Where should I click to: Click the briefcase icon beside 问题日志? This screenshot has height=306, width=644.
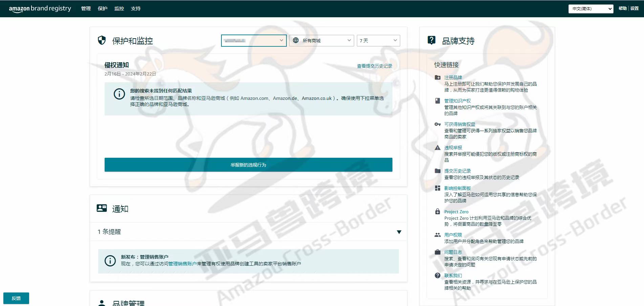click(437, 252)
